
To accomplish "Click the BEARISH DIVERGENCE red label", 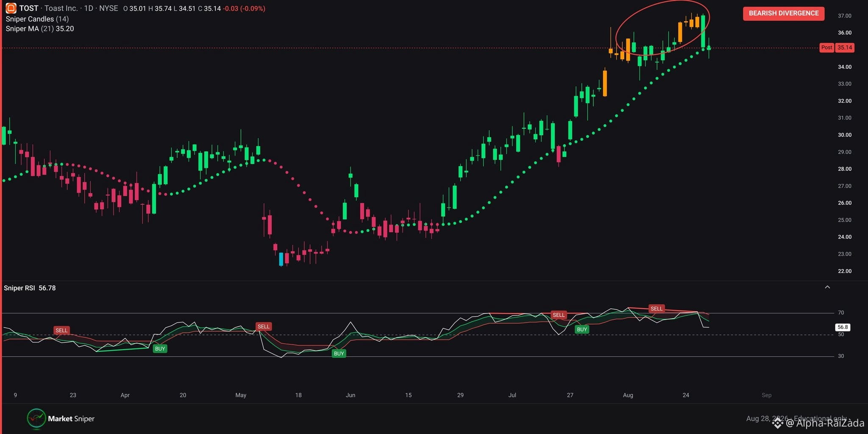I will tap(784, 13).
